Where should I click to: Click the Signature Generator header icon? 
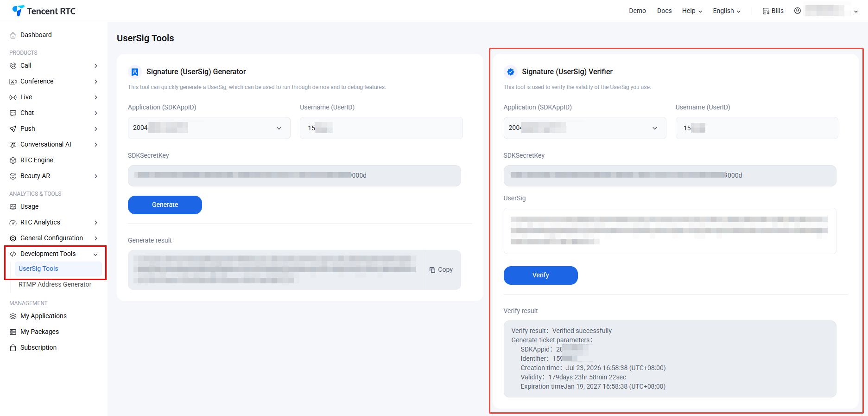135,72
